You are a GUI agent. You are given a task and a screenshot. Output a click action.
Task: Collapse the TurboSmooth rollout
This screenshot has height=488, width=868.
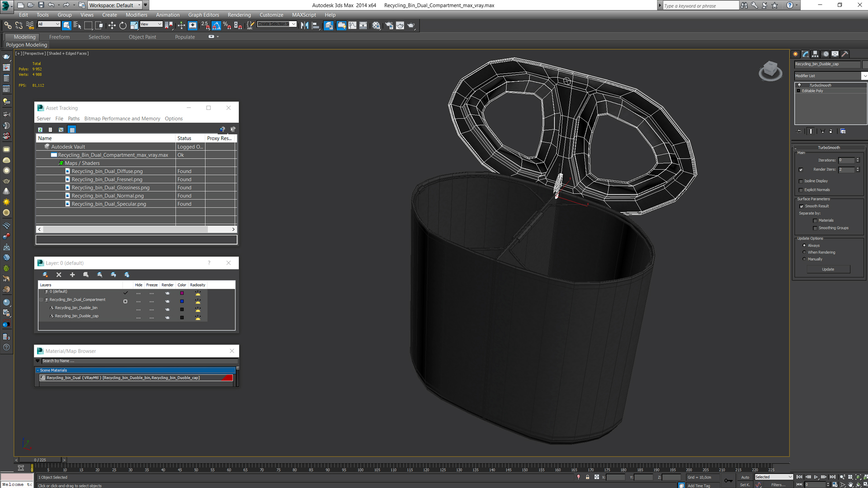pos(795,148)
